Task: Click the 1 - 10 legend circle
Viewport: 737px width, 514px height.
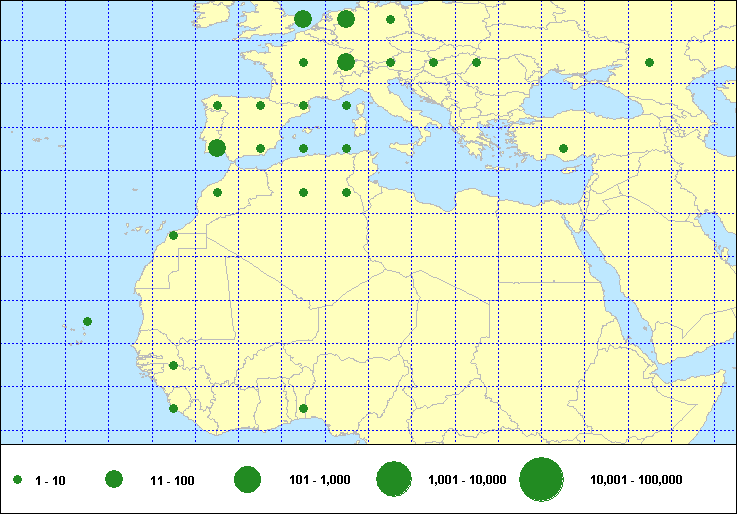Action: coord(17,480)
